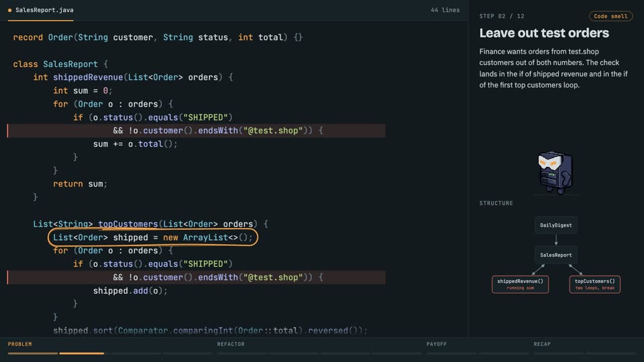Click the first dim orange progress segment

pyautogui.click(x=33, y=353)
